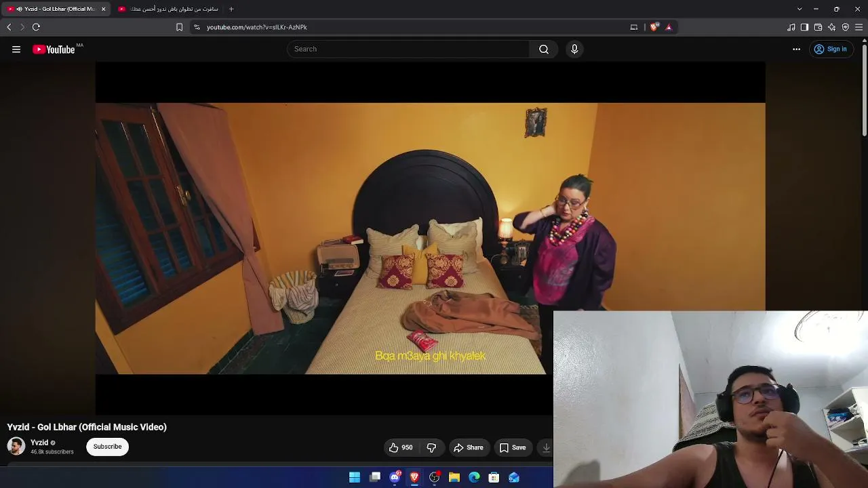Open OBS Studio from the taskbar
The width and height of the screenshot is (868, 488).
pos(435,477)
